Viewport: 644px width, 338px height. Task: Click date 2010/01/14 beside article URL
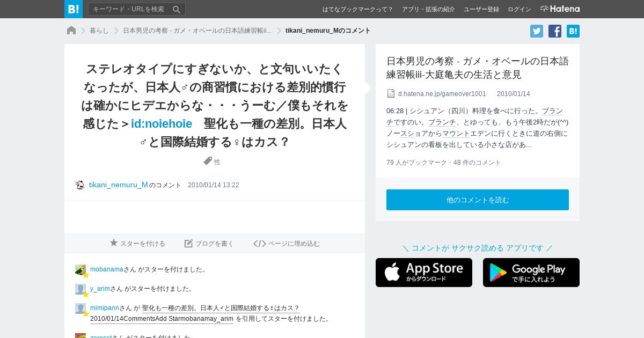pos(514,94)
